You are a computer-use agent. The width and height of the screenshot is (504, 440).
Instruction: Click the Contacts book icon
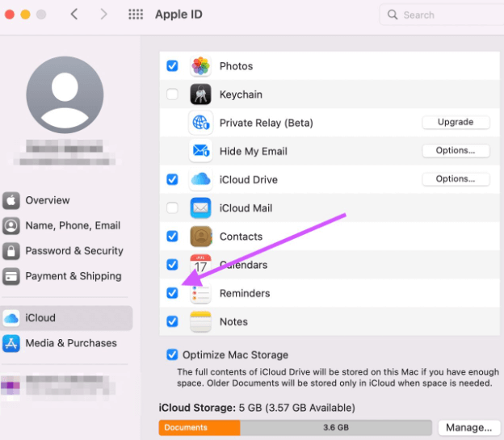(x=200, y=237)
